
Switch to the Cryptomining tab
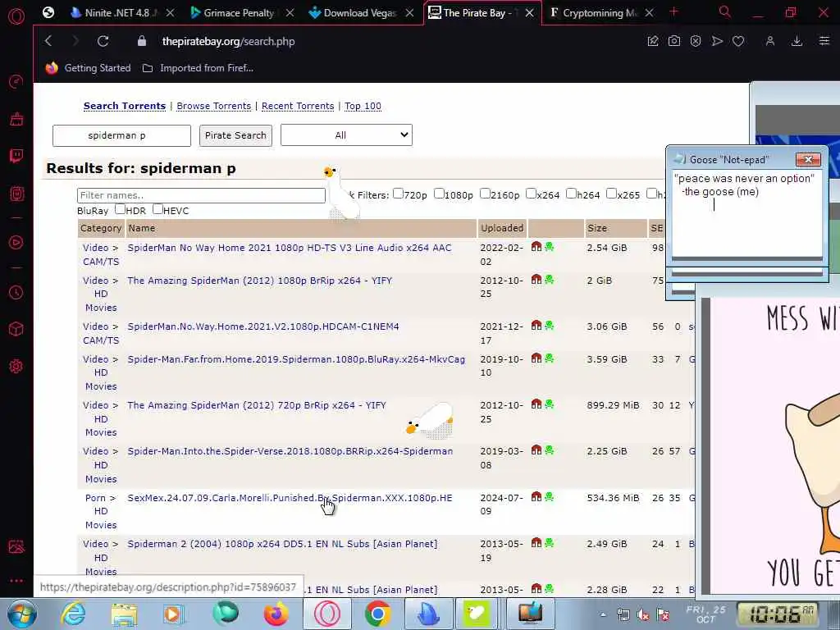599,13
